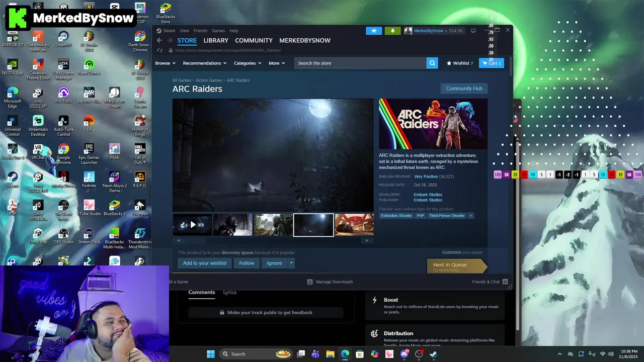Click the store search magnifier button
Viewport: 644px width, 362px height.
pyautogui.click(x=432, y=63)
